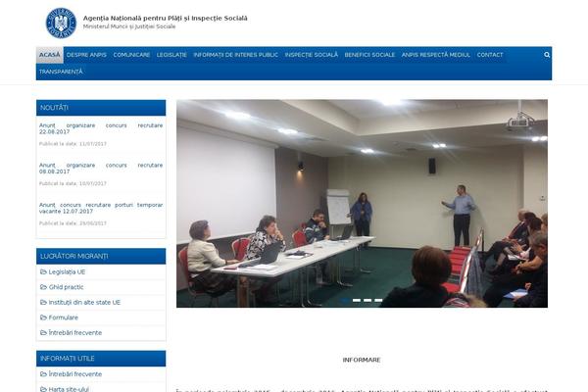Open the DESPRE ANPIS menu
The image size is (588, 392).
pos(86,55)
